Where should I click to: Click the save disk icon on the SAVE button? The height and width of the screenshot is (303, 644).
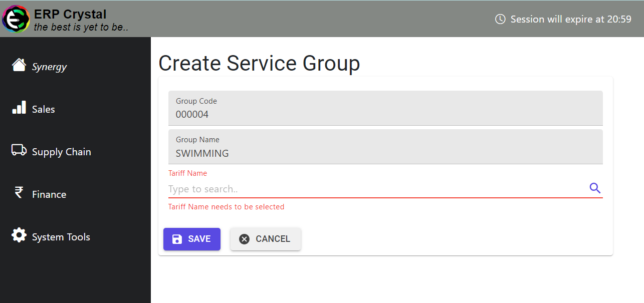point(176,239)
